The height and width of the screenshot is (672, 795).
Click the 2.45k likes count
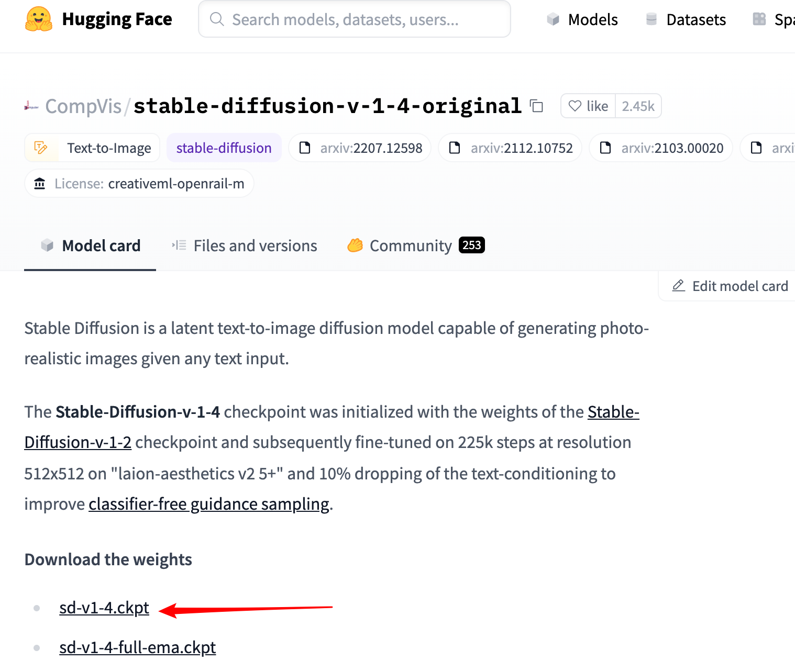638,106
